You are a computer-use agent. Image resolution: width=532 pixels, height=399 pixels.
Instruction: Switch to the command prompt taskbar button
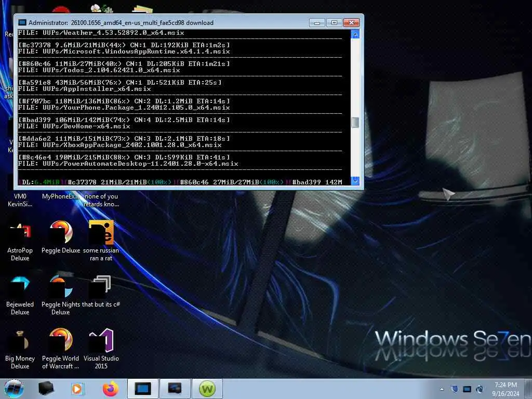tap(143, 389)
